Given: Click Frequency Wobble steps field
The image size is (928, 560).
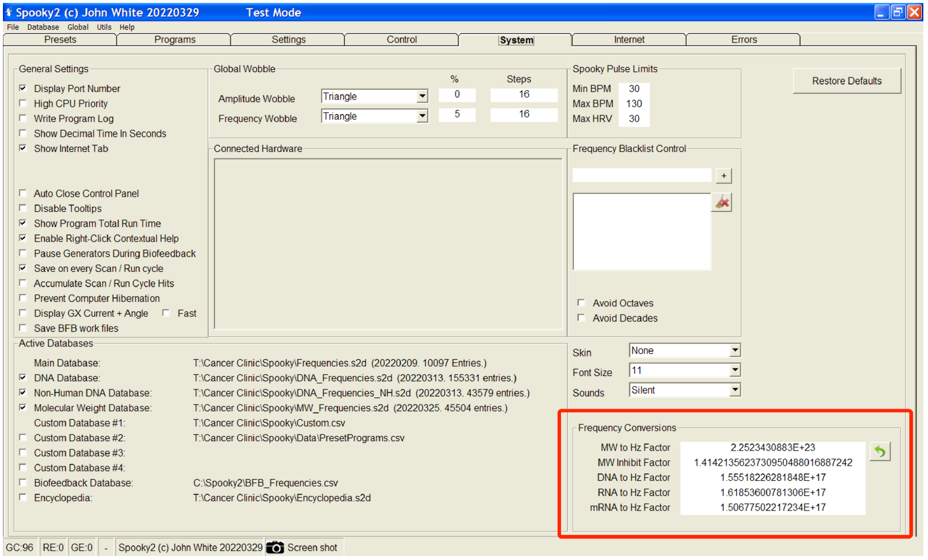Looking at the screenshot, I should point(524,114).
